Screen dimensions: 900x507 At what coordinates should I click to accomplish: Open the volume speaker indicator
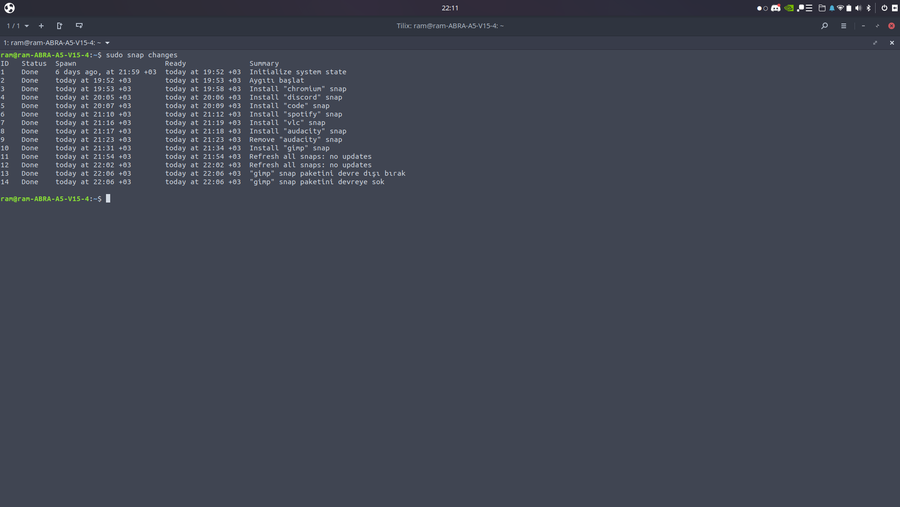tap(858, 8)
